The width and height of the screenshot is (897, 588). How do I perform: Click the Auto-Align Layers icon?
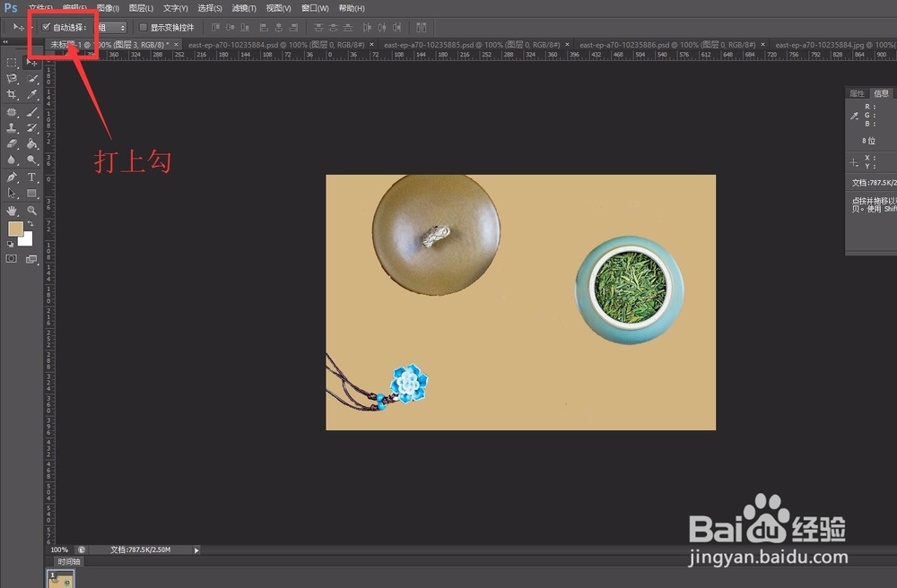click(x=422, y=28)
